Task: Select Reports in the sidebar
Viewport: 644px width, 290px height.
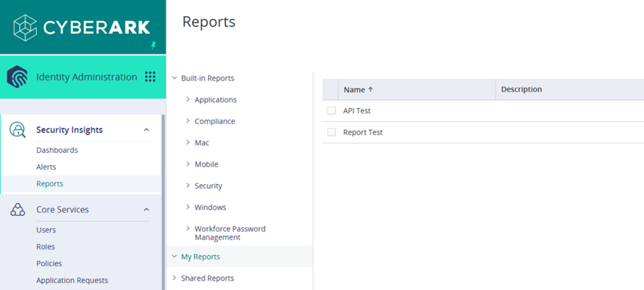Action: [x=50, y=183]
